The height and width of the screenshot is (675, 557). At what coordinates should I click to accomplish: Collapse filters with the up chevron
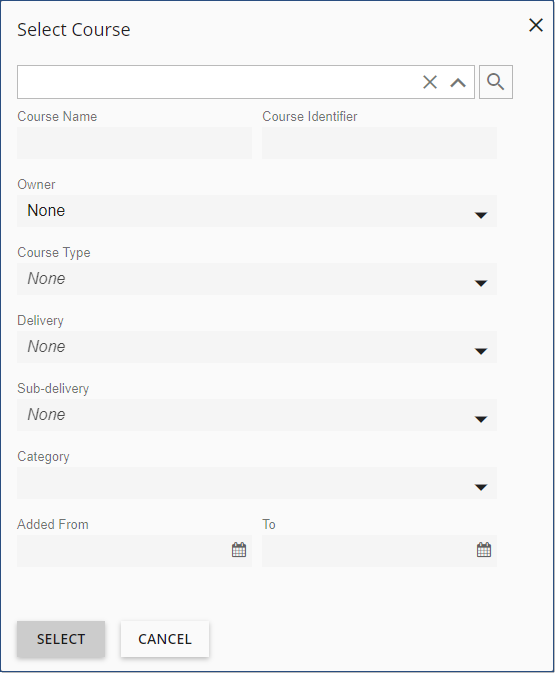(x=458, y=82)
